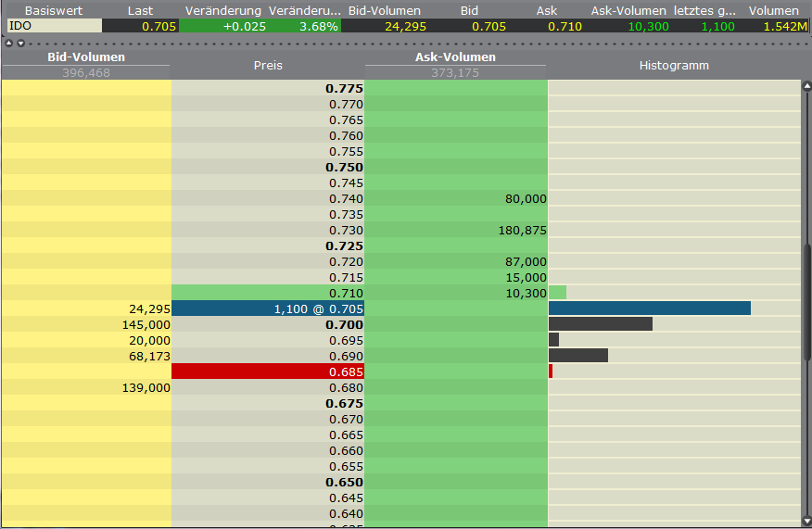Click the ask volume 80,000 at 0.740
The height and width of the screenshot is (529, 812).
point(456,198)
